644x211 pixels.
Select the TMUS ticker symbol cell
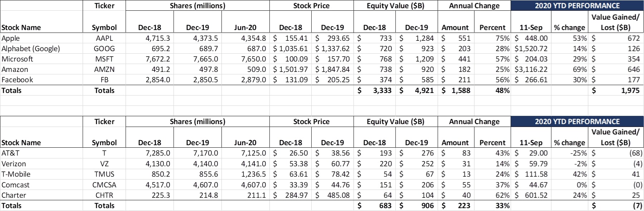point(104,174)
